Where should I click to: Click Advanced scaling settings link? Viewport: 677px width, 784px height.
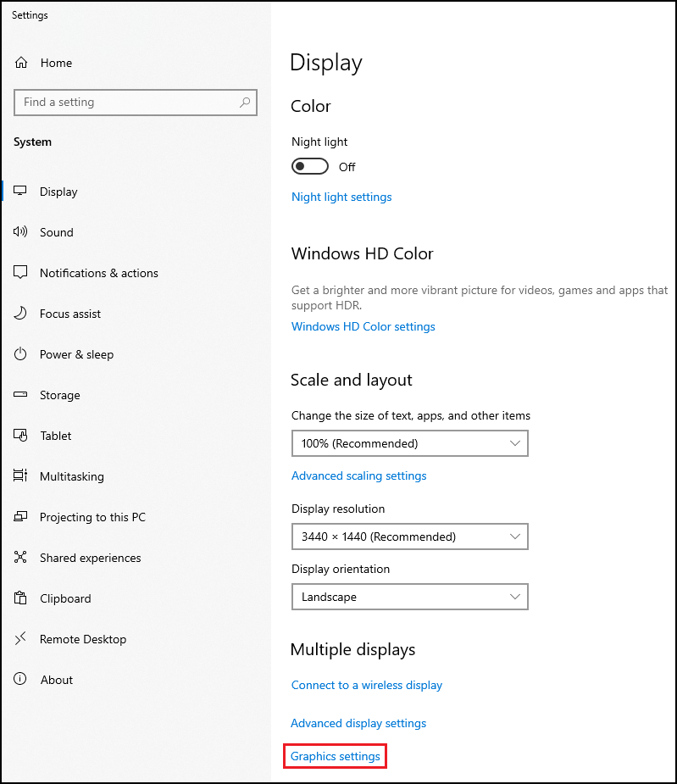(x=358, y=475)
